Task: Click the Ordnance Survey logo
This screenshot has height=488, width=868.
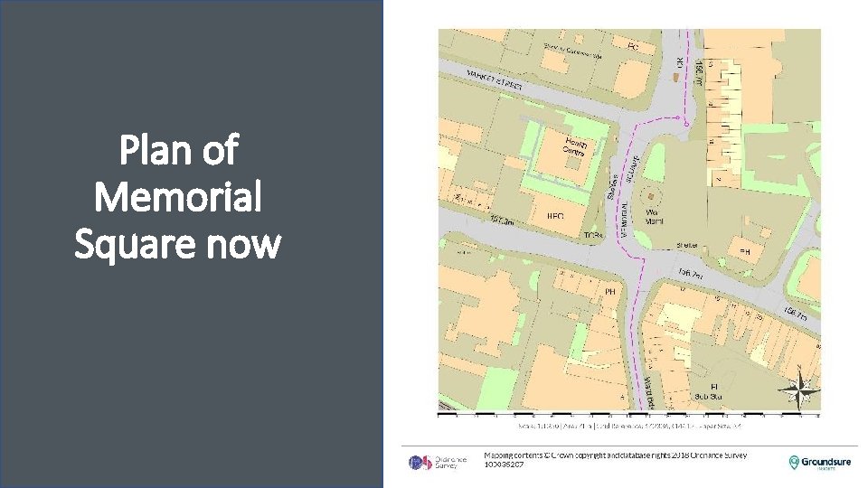Action: pyautogui.click(x=438, y=462)
